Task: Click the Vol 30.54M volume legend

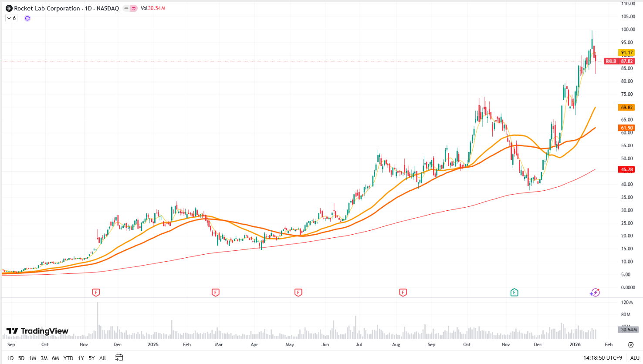Action: pos(153,8)
